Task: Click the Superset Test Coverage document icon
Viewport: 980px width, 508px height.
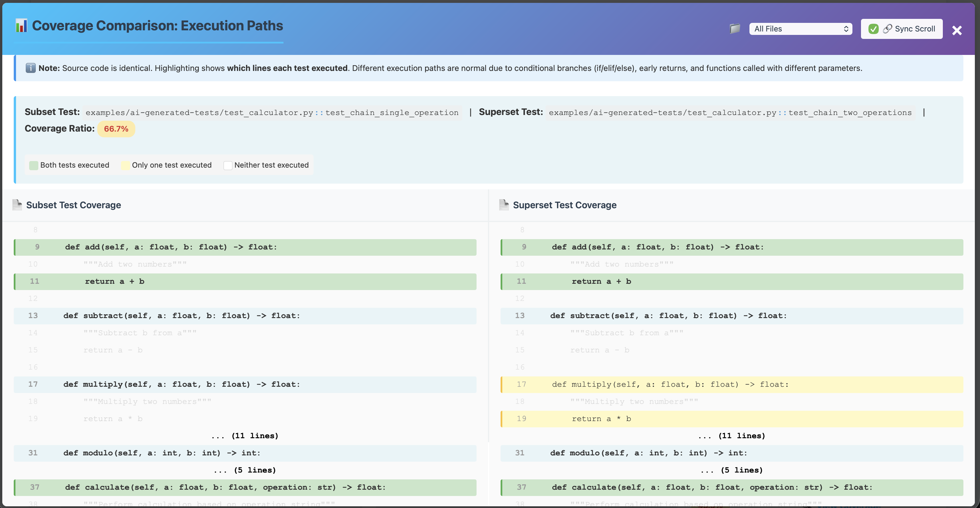Action: (504, 205)
